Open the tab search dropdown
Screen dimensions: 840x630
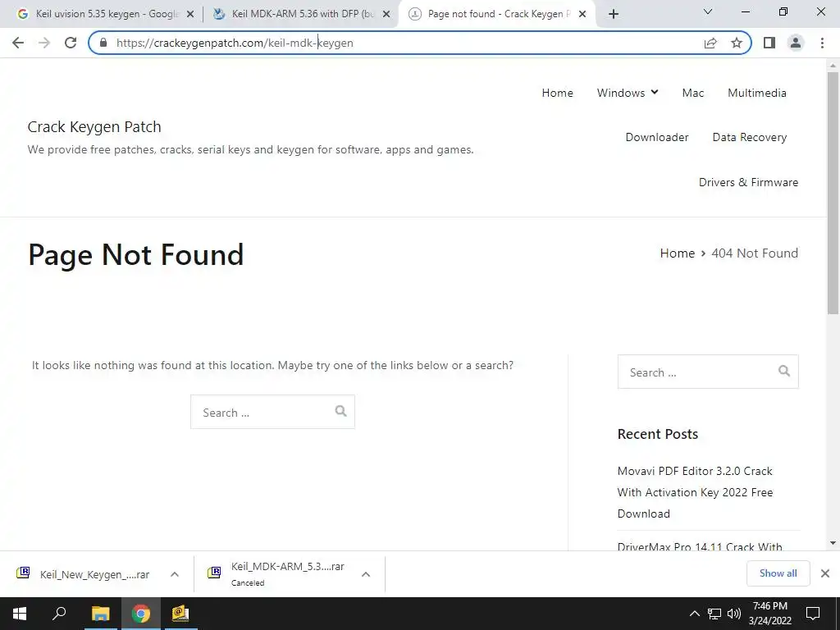[x=708, y=11]
